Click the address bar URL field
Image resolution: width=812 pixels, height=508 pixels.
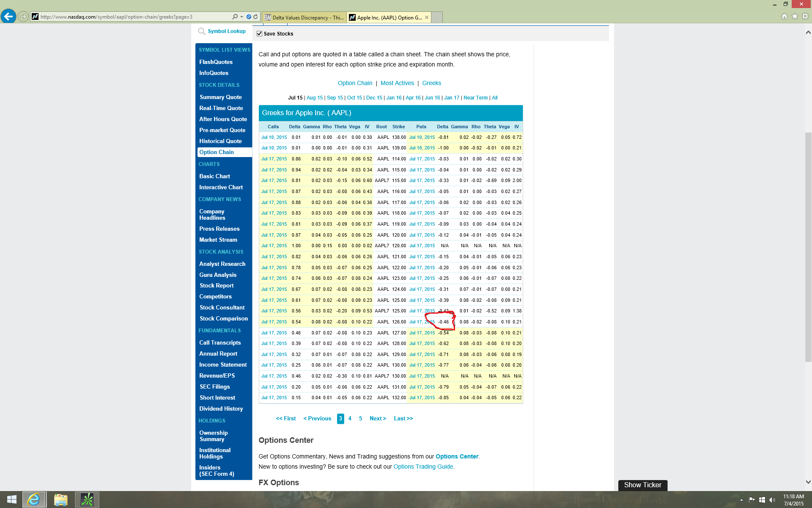134,17
